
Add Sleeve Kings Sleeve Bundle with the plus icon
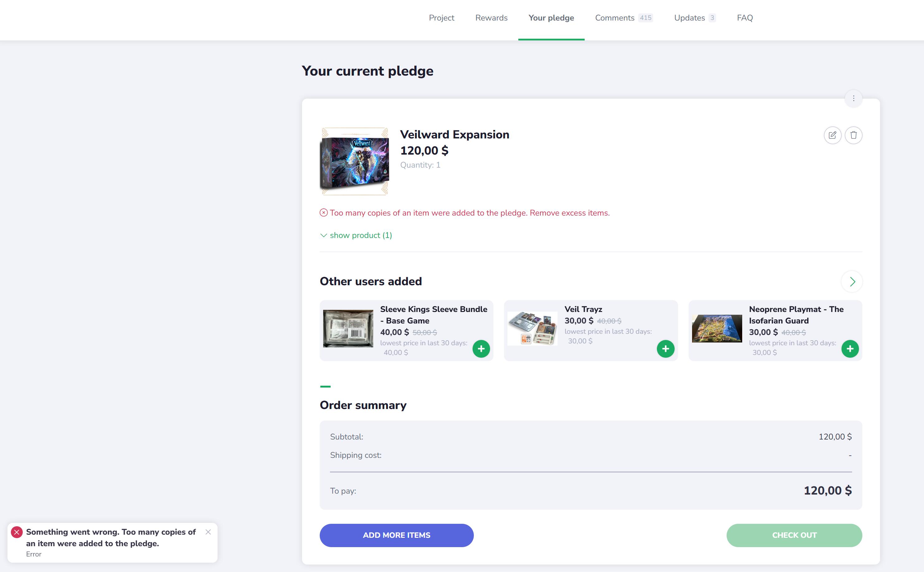pyautogui.click(x=481, y=348)
